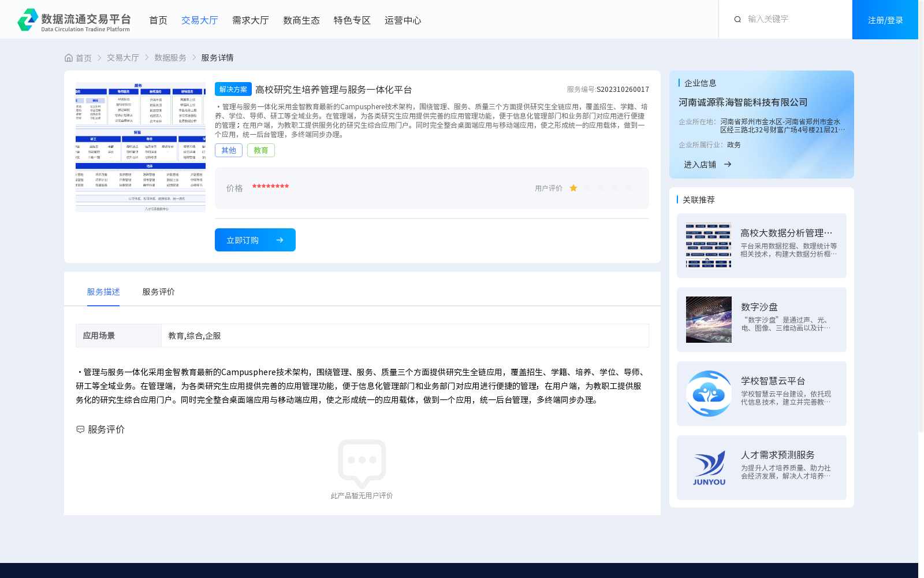The height and width of the screenshot is (578, 924).
Task: Go to 数据服务 in the breadcrumb
Action: pos(170,58)
